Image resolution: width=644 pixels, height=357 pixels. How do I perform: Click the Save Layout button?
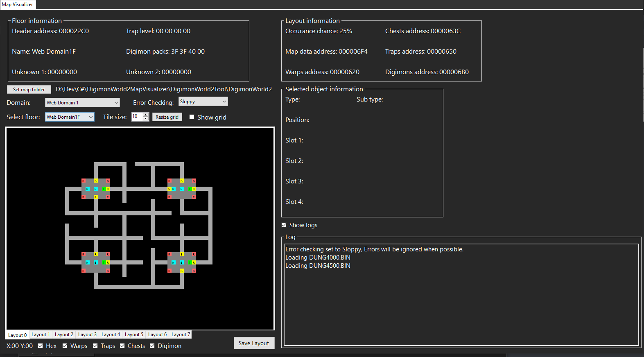pyautogui.click(x=254, y=343)
